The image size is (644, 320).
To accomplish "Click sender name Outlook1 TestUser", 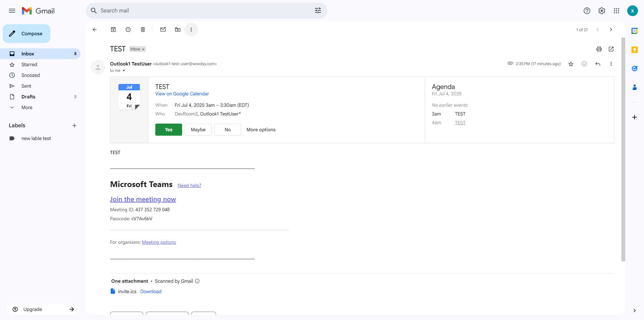I will click(x=131, y=64).
